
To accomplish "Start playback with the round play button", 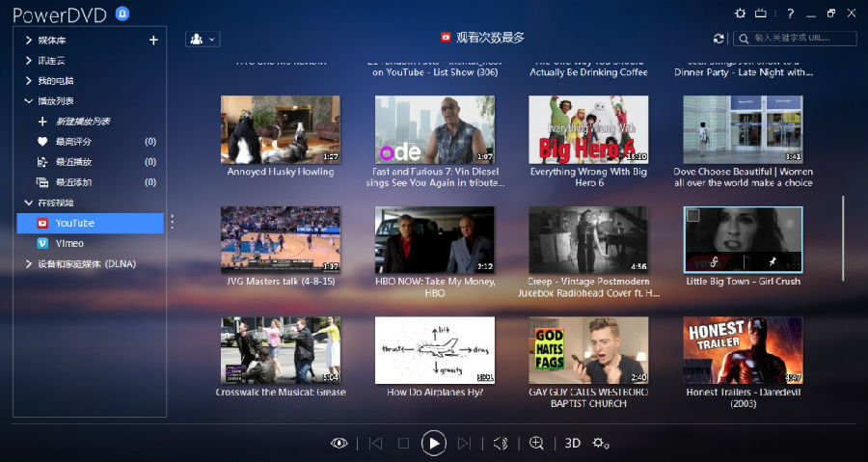I will (x=433, y=443).
